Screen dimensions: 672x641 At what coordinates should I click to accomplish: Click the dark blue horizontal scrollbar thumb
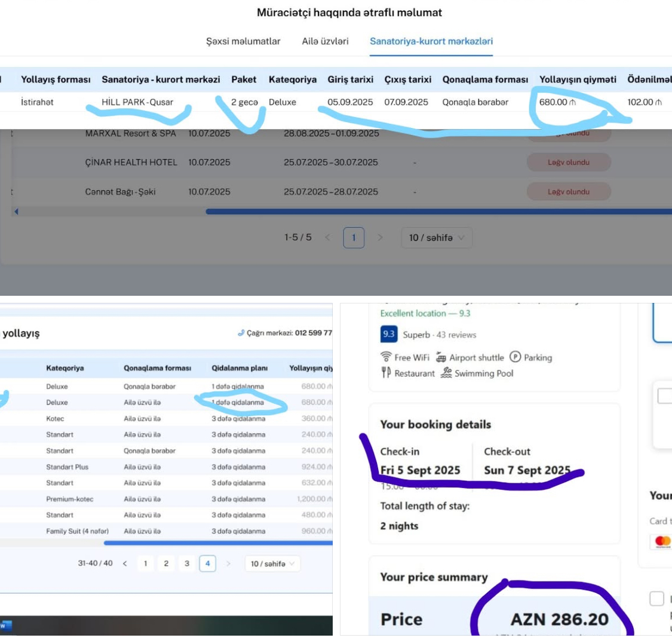pyautogui.click(x=439, y=211)
